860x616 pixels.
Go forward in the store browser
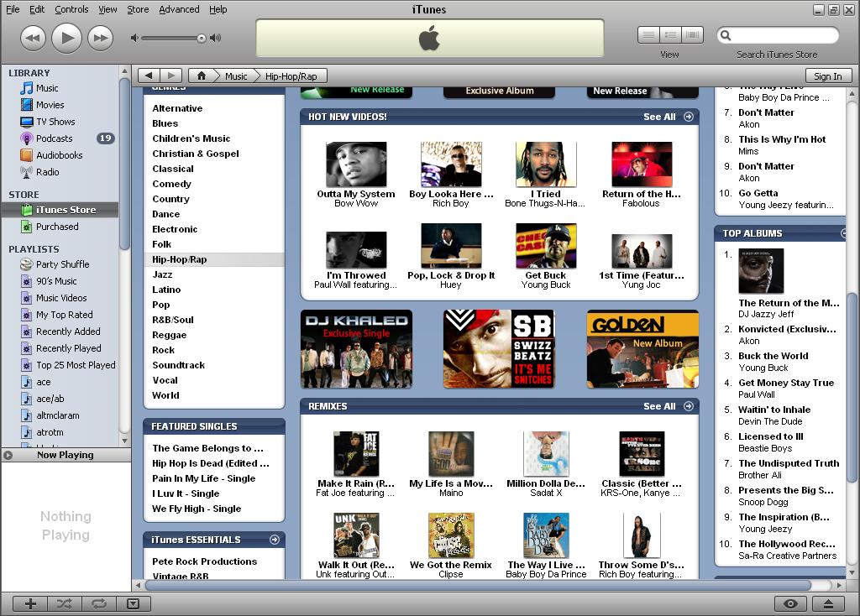pos(171,76)
